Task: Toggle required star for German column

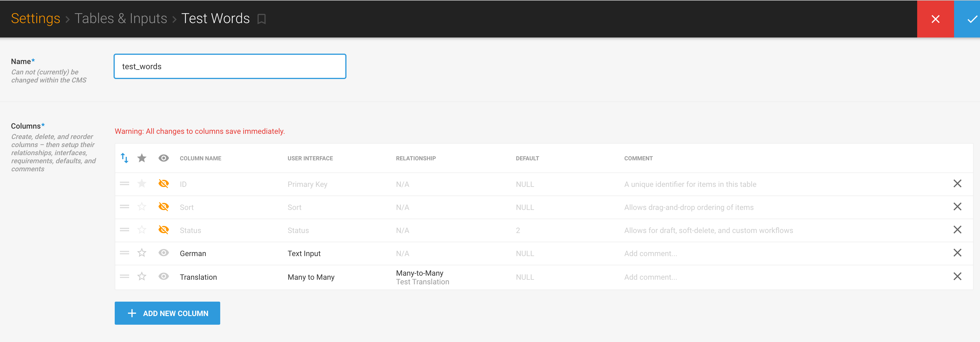Action: pos(142,253)
